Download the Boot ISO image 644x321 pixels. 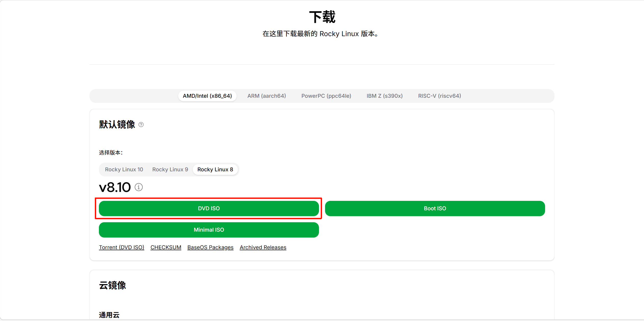click(x=435, y=208)
